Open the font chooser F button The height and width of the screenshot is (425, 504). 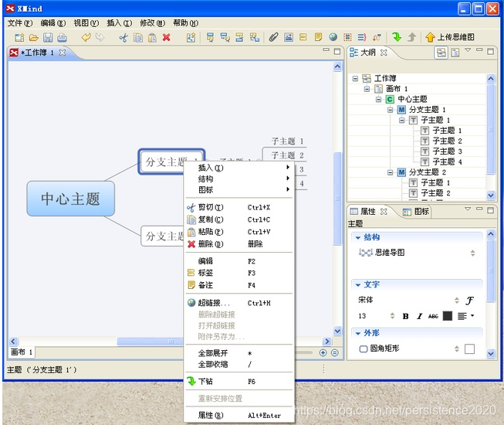[x=469, y=301]
